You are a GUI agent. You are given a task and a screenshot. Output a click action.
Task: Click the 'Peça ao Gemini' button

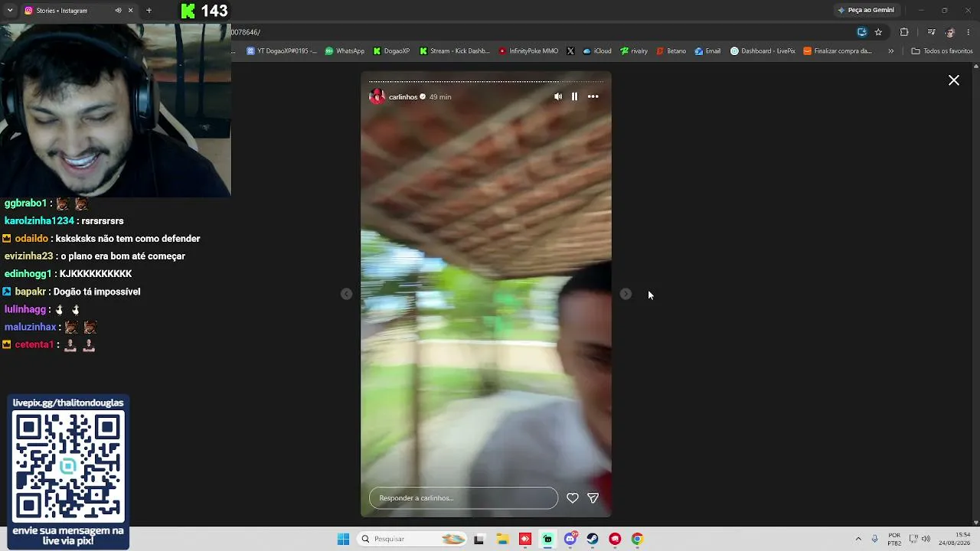(x=866, y=10)
